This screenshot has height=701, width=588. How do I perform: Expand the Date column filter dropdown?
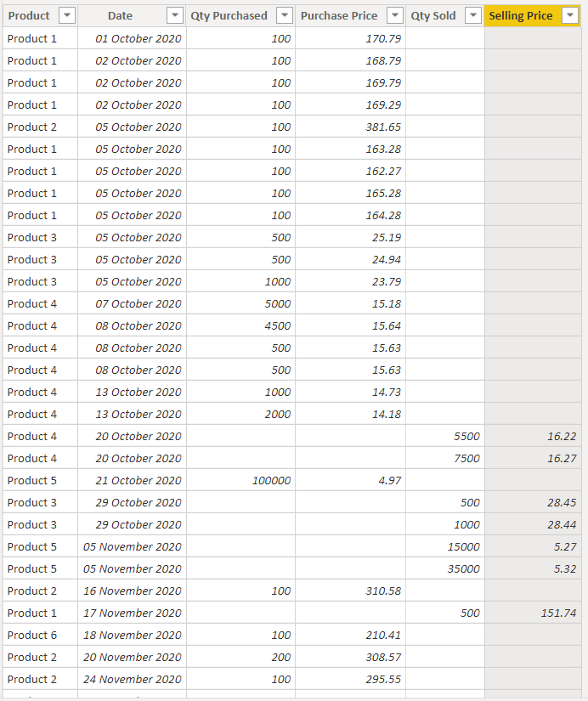point(175,15)
